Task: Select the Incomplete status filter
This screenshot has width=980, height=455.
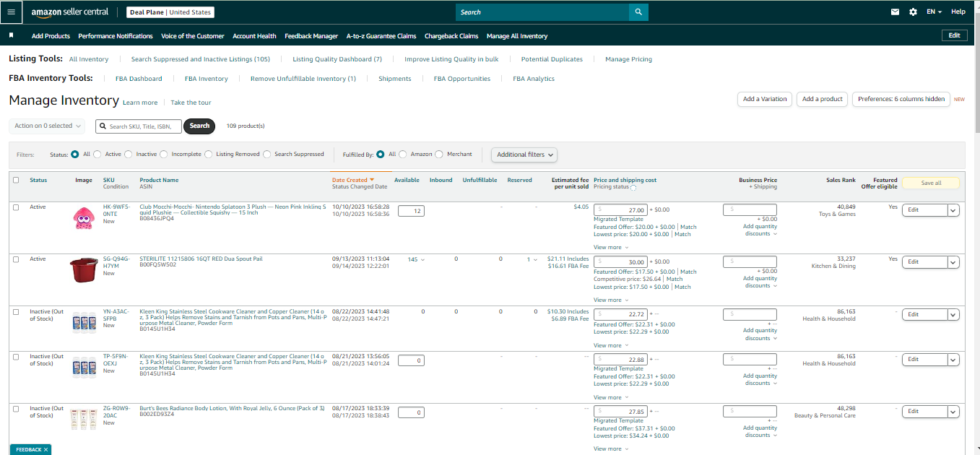Action: click(164, 155)
